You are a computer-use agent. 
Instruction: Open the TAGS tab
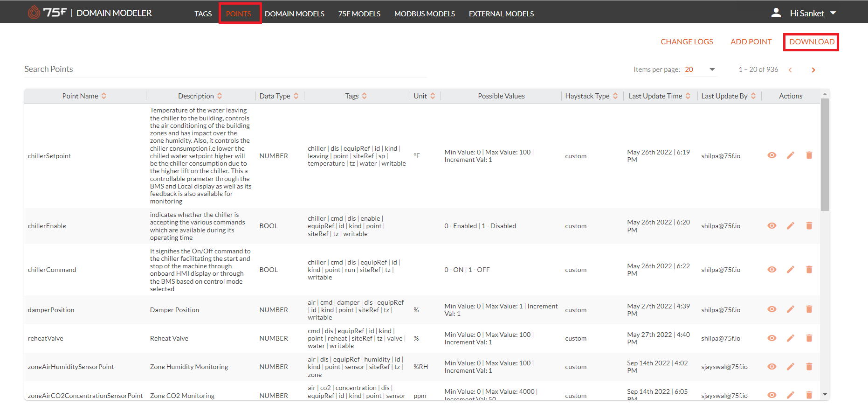[203, 14]
